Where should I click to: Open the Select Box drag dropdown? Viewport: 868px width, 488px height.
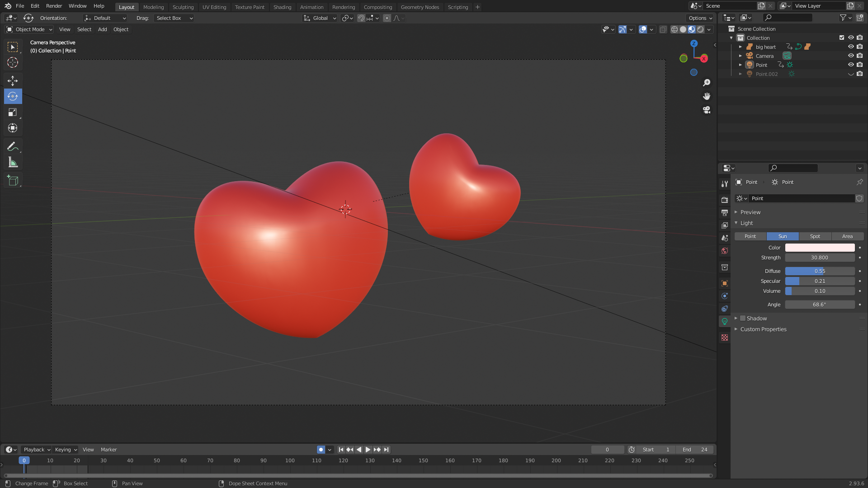174,18
